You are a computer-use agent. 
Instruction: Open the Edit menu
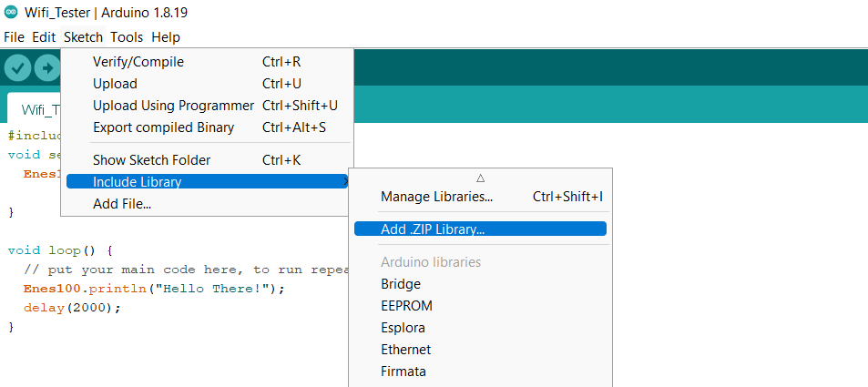pos(44,37)
